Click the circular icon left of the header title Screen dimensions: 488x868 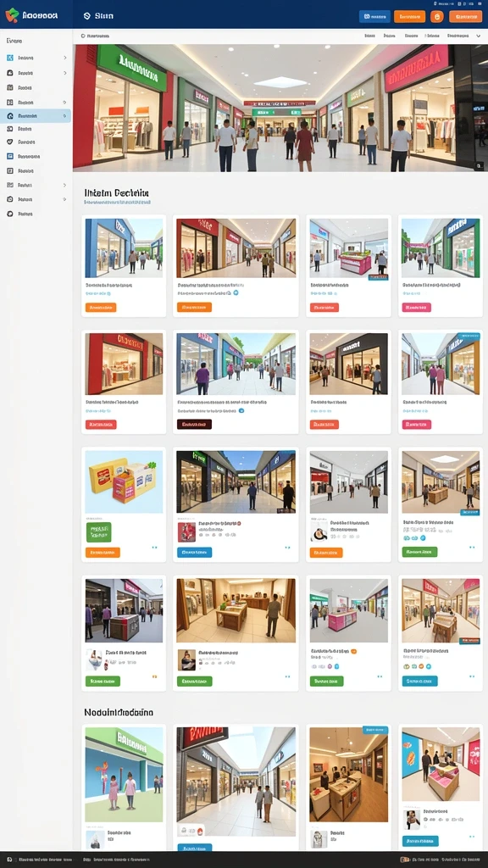(87, 16)
